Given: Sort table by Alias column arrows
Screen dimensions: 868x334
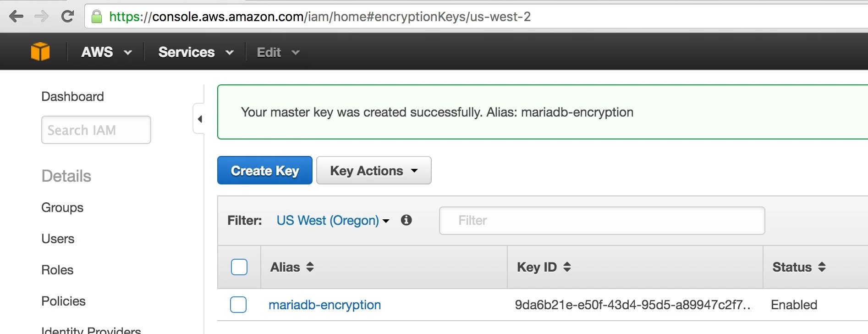Looking at the screenshot, I should point(310,267).
